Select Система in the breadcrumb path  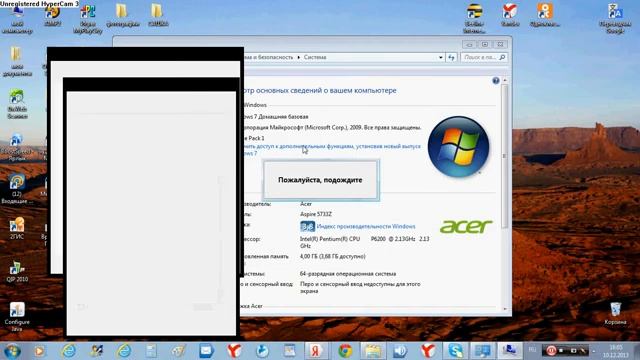(315, 58)
